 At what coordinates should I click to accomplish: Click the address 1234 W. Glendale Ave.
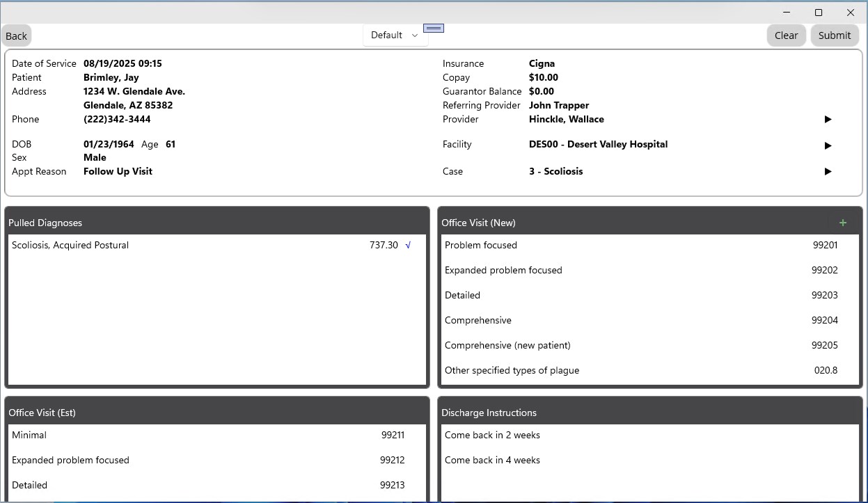tap(134, 91)
